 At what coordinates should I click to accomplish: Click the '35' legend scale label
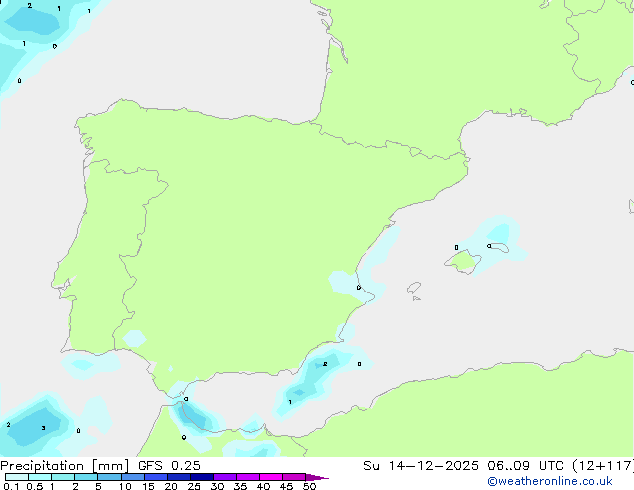(240, 486)
